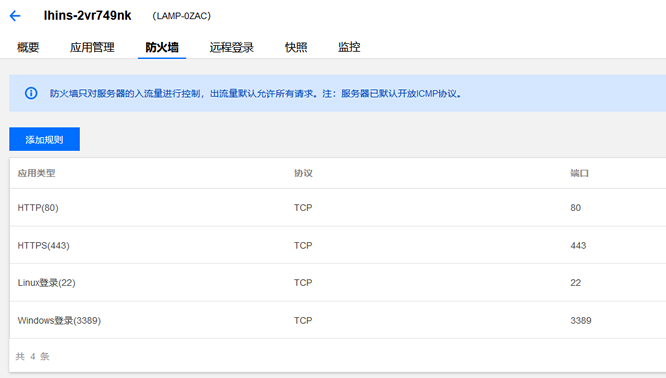This screenshot has width=666, height=378.
Task: Click the 协议 column header
Action: (x=303, y=173)
